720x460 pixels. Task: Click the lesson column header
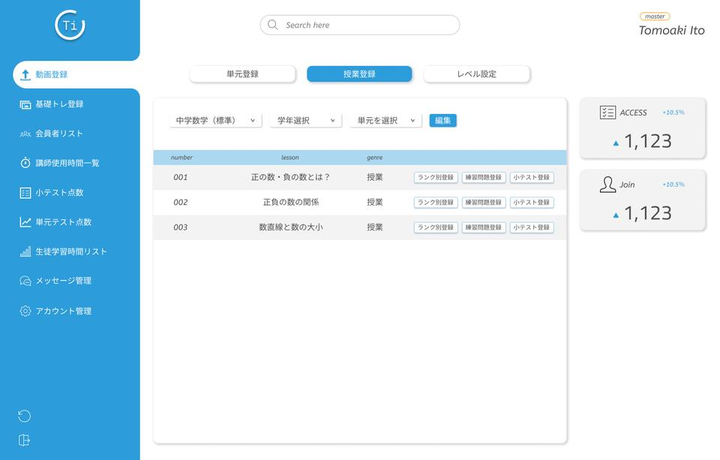(x=290, y=157)
